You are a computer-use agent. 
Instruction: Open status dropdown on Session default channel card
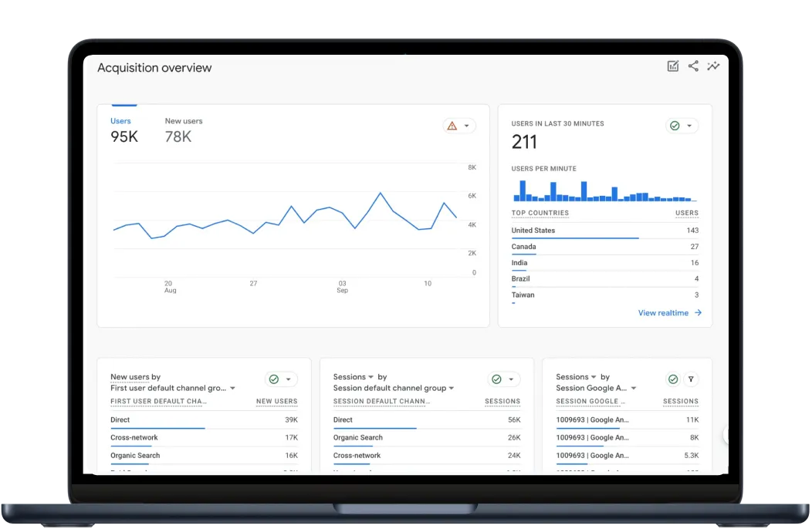click(x=511, y=379)
